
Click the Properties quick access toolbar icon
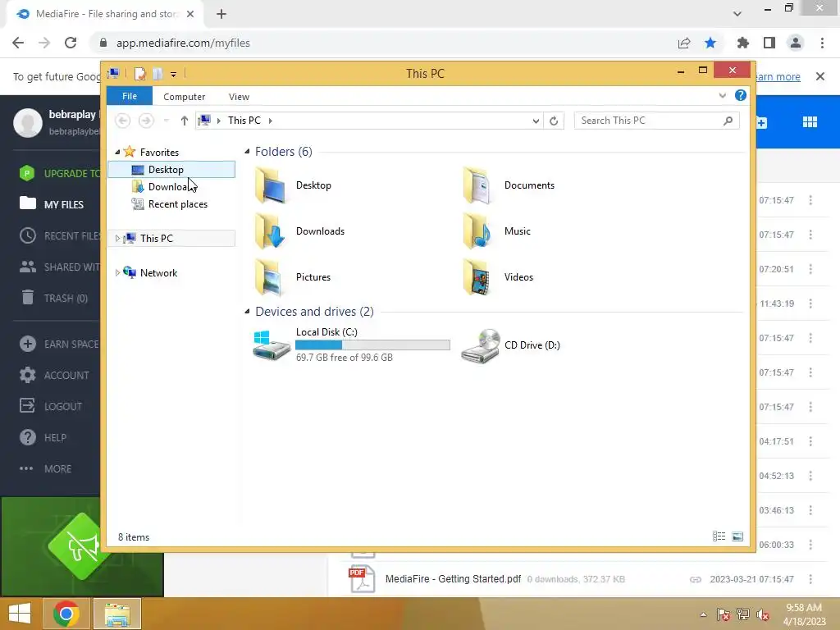point(139,73)
